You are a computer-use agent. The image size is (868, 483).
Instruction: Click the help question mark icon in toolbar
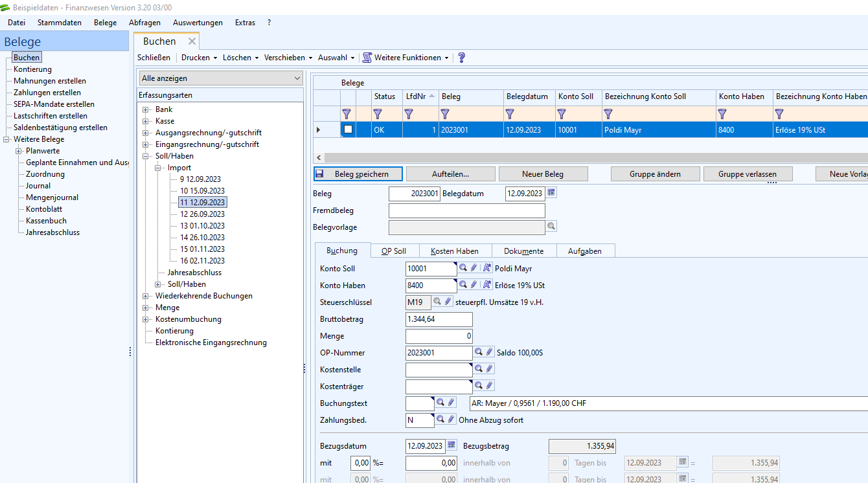tap(462, 58)
